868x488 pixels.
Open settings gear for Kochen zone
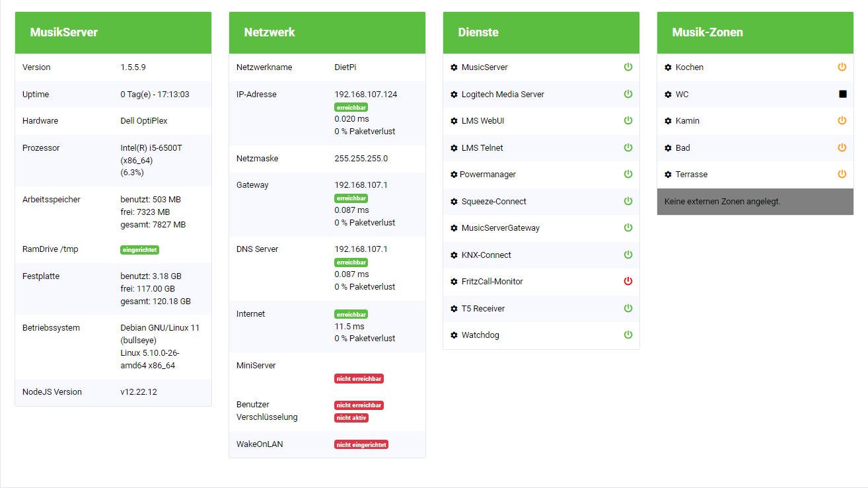pos(668,67)
